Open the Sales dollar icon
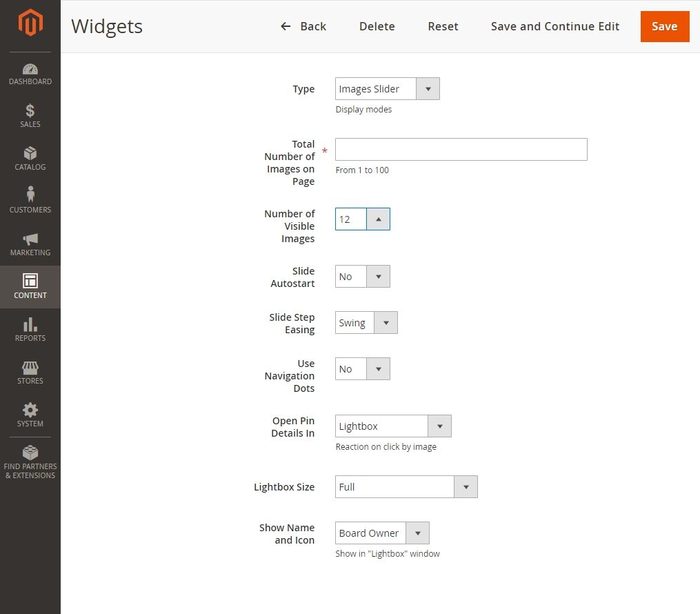Image resolution: width=700 pixels, height=614 pixels. tap(30, 110)
